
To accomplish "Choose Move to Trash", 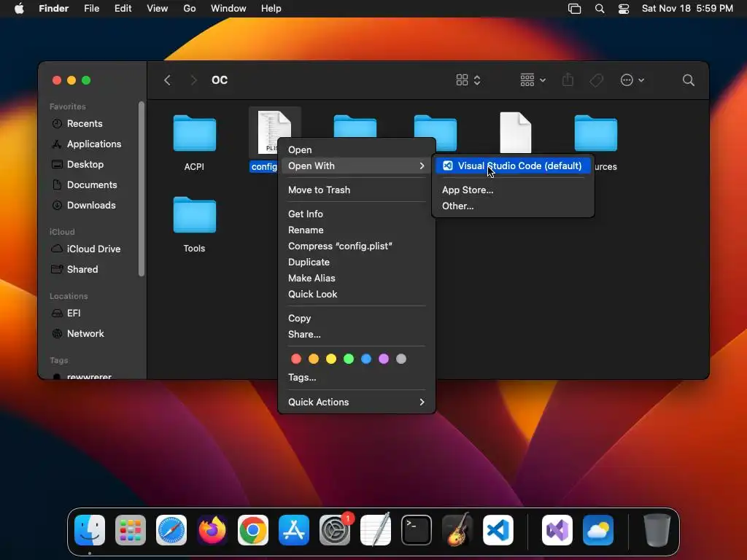I will coord(356,190).
